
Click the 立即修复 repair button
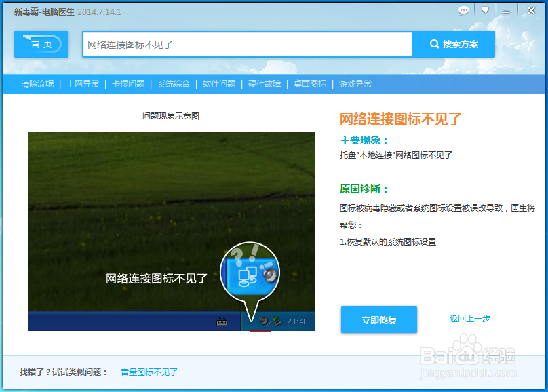pos(379,319)
